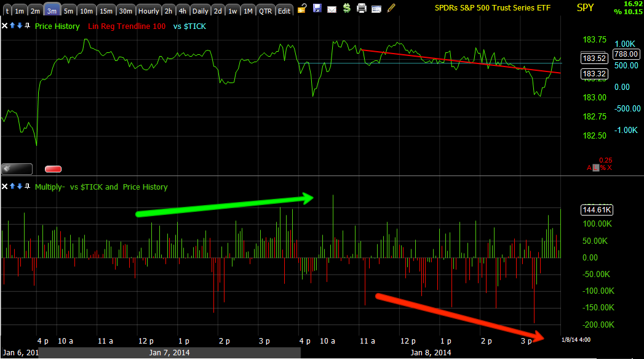The image size is (644, 359).
Task: Click the '% 10.15' change value
Action: (628, 12)
